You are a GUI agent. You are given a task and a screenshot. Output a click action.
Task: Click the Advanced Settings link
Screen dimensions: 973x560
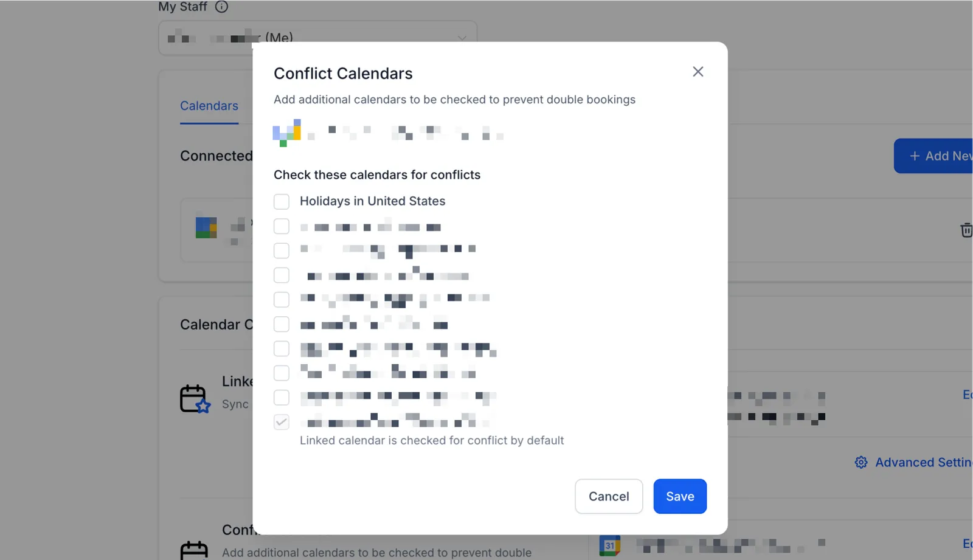pyautogui.click(x=923, y=462)
